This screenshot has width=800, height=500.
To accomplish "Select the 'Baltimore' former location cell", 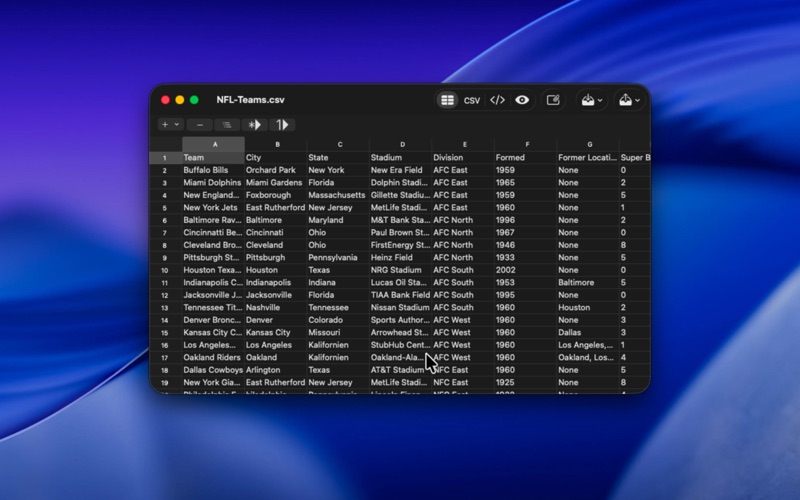I will pyautogui.click(x=588, y=283).
